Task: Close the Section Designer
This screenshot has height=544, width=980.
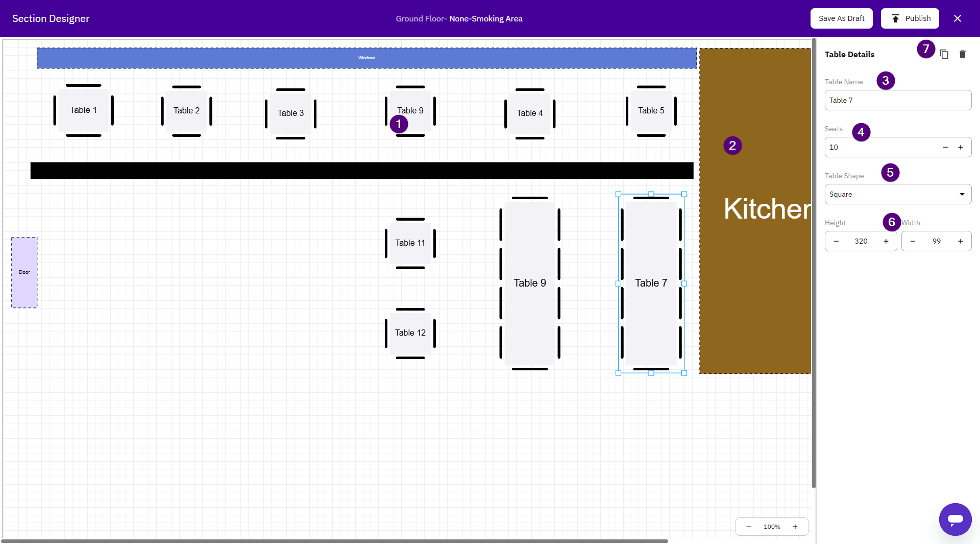Action: (958, 18)
